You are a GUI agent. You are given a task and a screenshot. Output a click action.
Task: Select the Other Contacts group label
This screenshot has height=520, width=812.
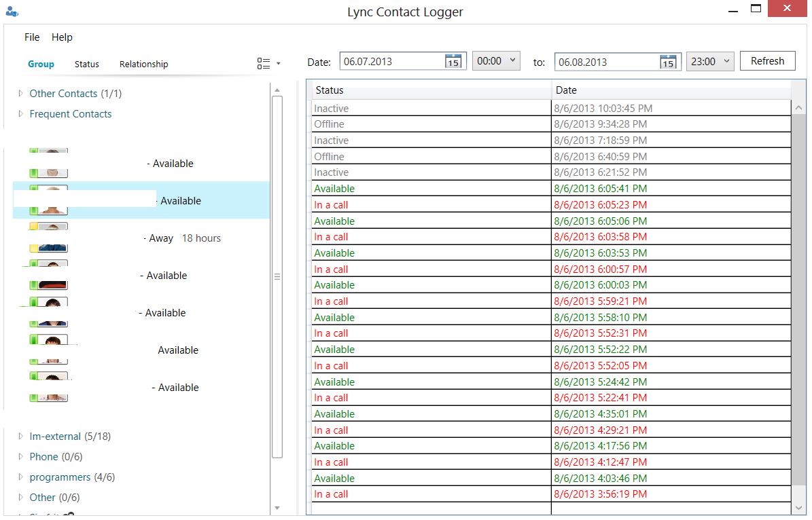pos(63,94)
